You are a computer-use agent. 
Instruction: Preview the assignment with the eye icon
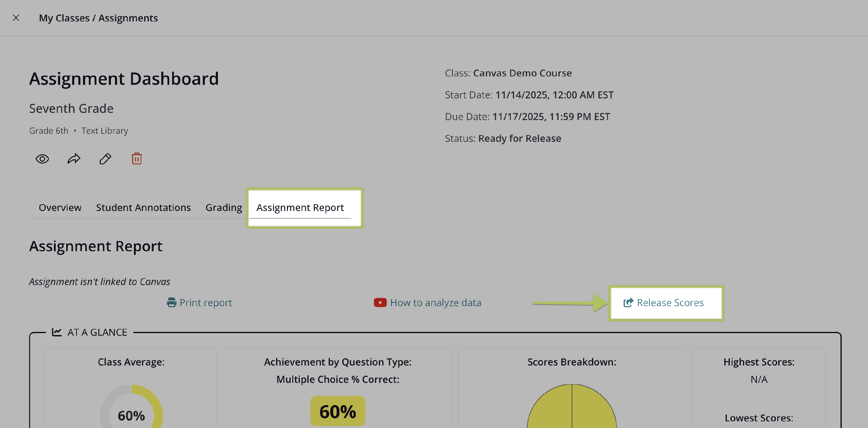pyautogui.click(x=42, y=159)
